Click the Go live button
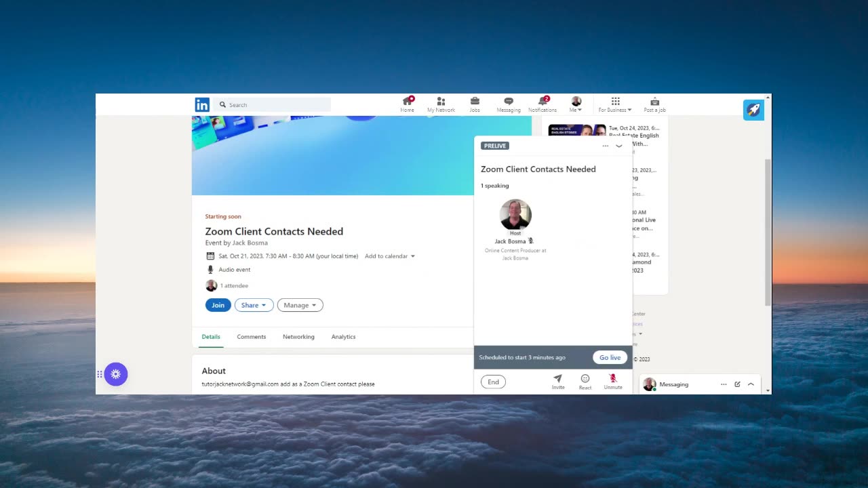Screen dimensions: 868x488 click(610, 357)
